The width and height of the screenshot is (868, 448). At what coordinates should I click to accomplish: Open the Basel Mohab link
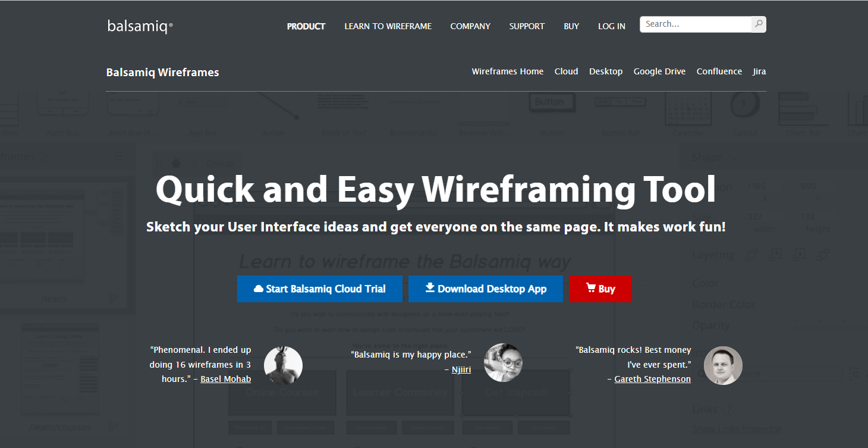[226, 379]
